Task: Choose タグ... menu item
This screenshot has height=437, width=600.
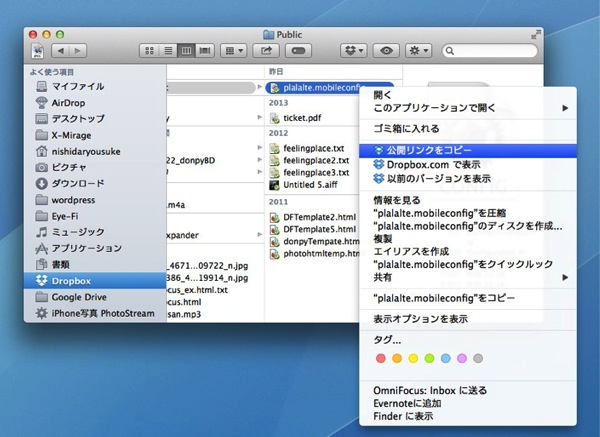Action: coord(468,340)
